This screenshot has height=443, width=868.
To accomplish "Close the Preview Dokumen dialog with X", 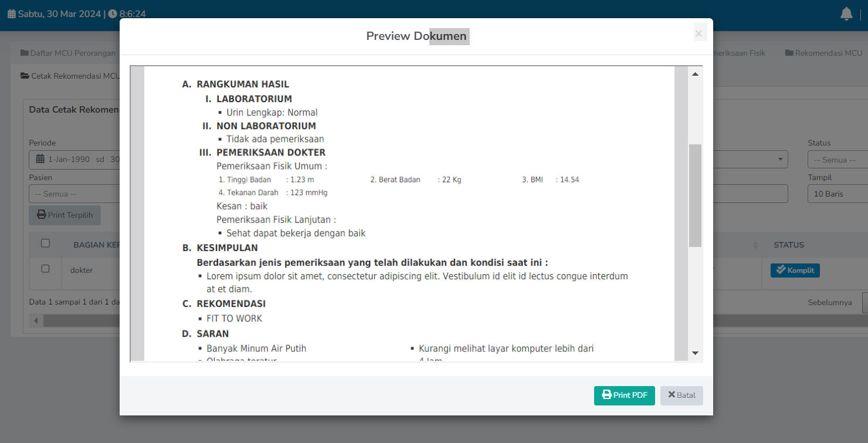I will click(x=699, y=34).
